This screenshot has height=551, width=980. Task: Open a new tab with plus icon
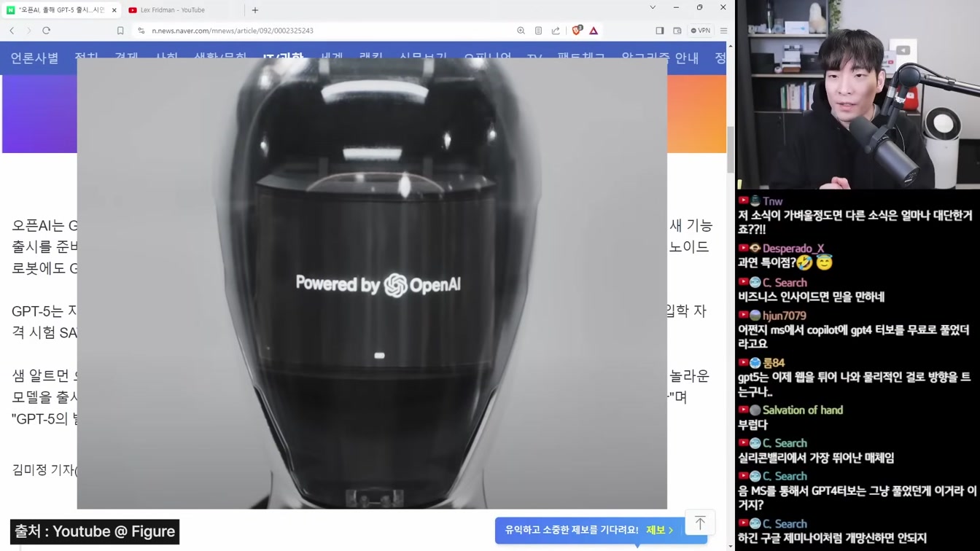click(255, 10)
